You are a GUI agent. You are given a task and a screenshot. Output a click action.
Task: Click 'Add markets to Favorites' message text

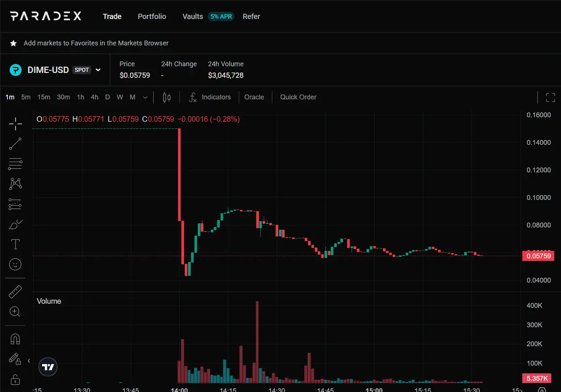point(96,43)
